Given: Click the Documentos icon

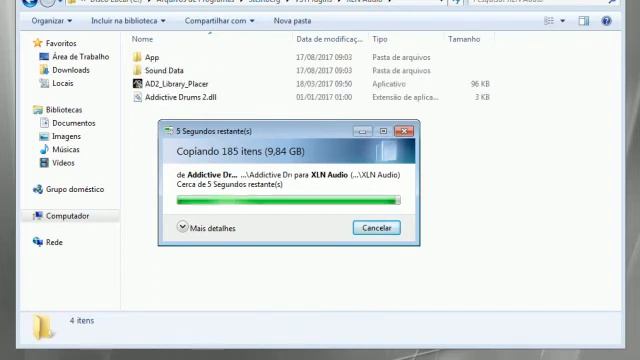Looking at the screenshot, I should 44,123.
